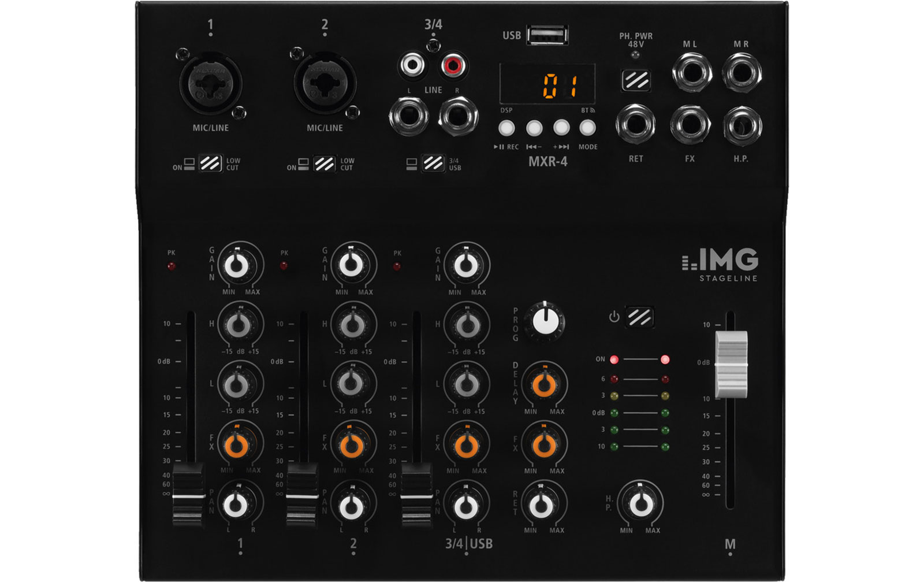Click the RET return level knob
This screenshot has height=582, width=924.
coord(541,505)
